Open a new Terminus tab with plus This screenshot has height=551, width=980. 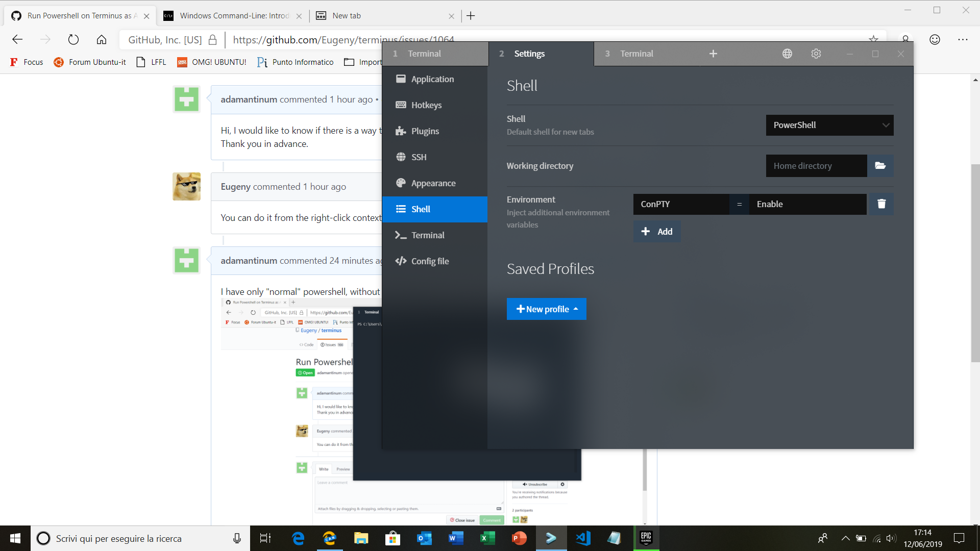(x=713, y=54)
